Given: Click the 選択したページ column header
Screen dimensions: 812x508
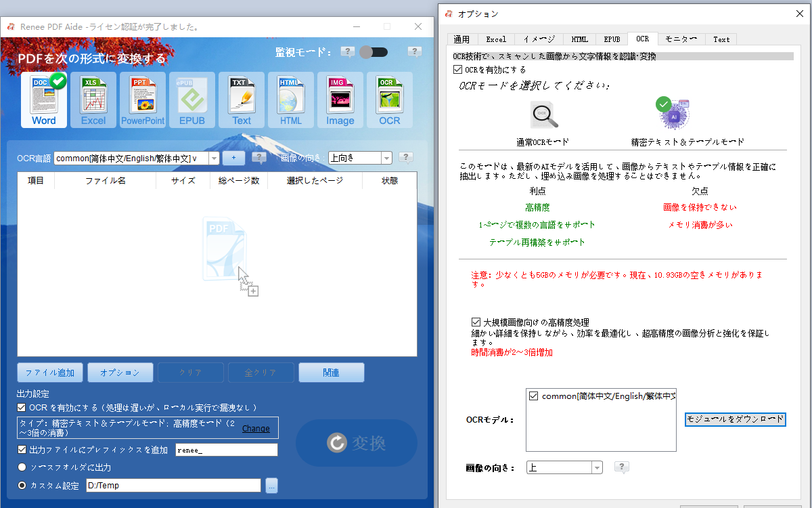Looking at the screenshot, I should tap(315, 181).
